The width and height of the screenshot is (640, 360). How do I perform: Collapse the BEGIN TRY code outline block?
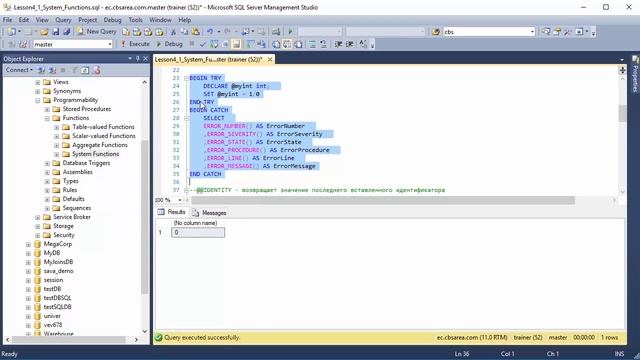(x=186, y=78)
